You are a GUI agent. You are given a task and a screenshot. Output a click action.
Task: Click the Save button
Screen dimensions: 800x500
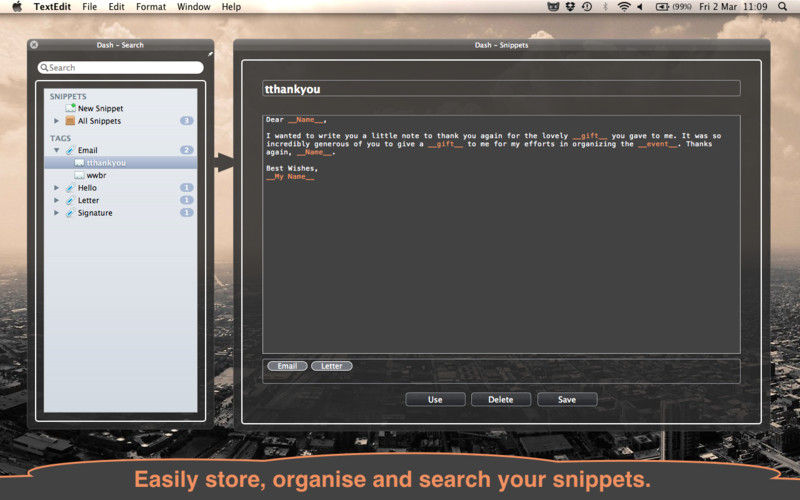pos(567,399)
